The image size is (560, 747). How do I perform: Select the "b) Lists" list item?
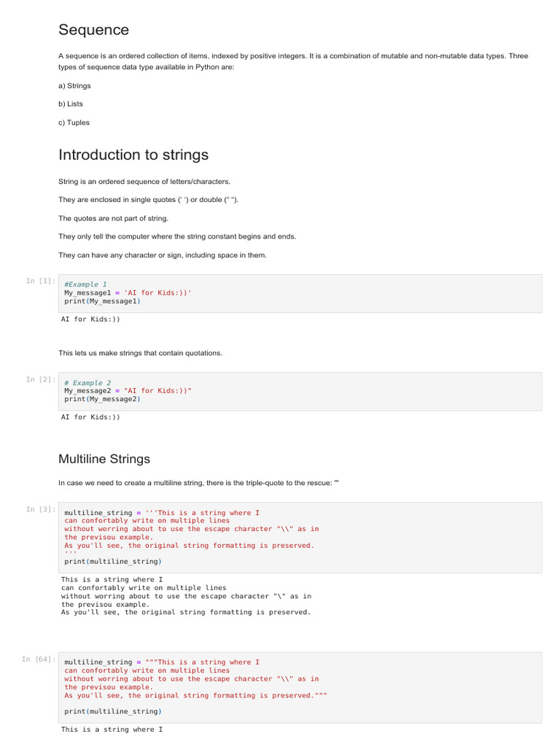pyautogui.click(x=71, y=104)
